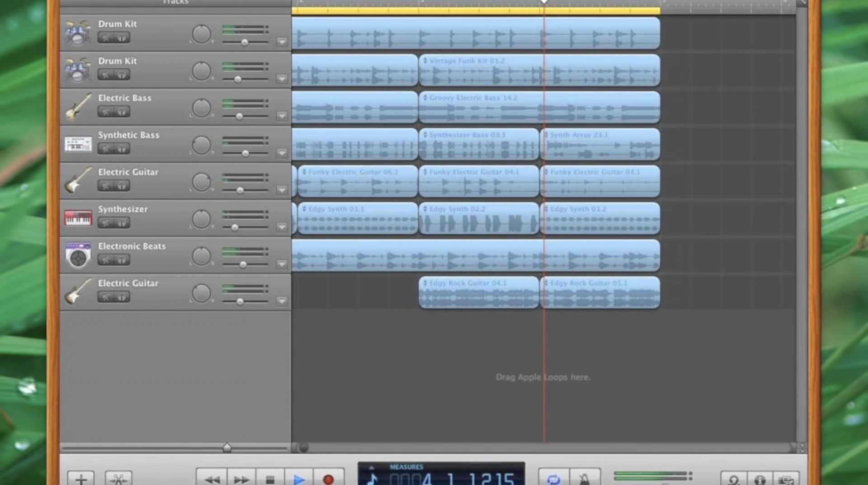Click the Tracks header label
The width and height of the screenshot is (868, 485).
pos(175,3)
